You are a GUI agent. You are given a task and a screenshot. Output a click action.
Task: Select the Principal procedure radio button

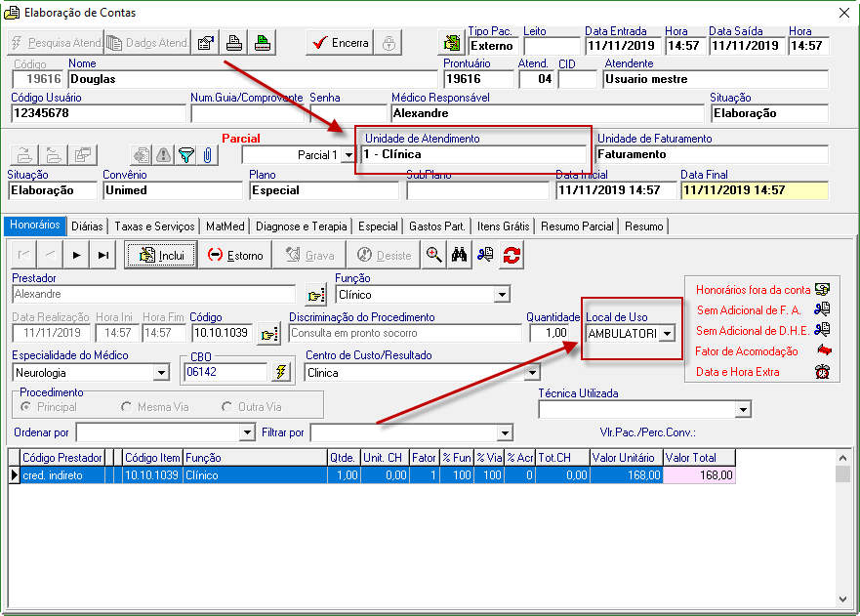click(25, 407)
